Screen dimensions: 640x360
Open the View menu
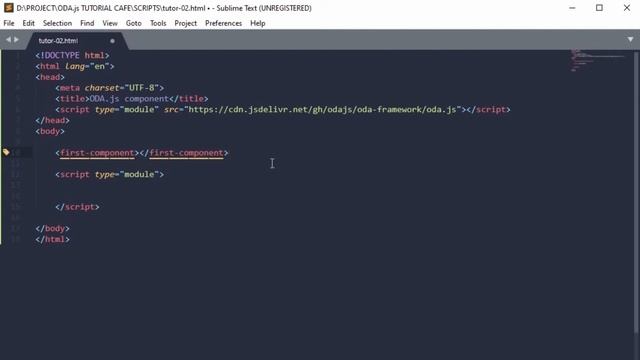pos(110,23)
